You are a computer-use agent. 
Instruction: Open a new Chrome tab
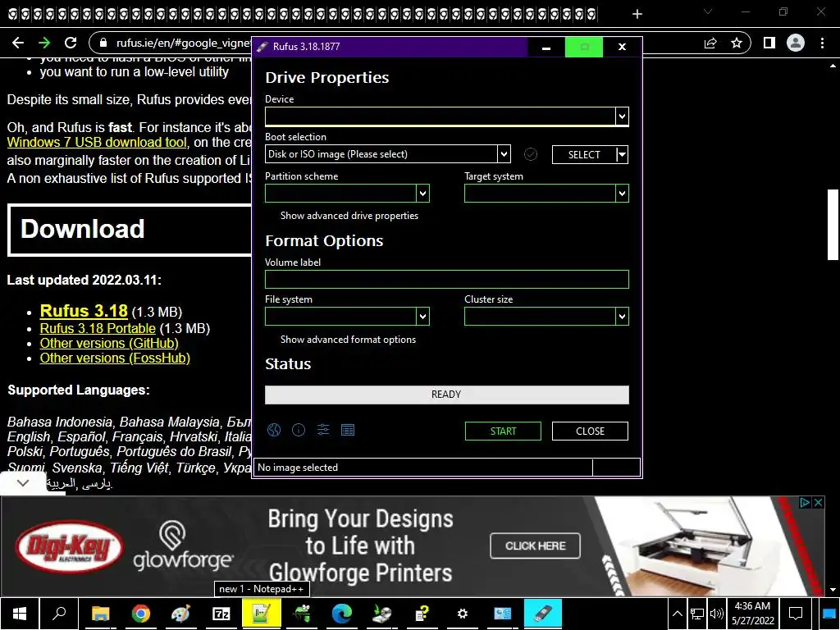[637, 14]
